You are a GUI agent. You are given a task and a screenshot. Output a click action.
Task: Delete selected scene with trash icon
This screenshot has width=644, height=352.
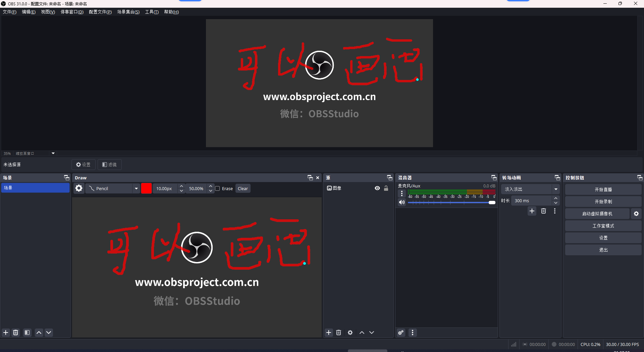point(16,333)
